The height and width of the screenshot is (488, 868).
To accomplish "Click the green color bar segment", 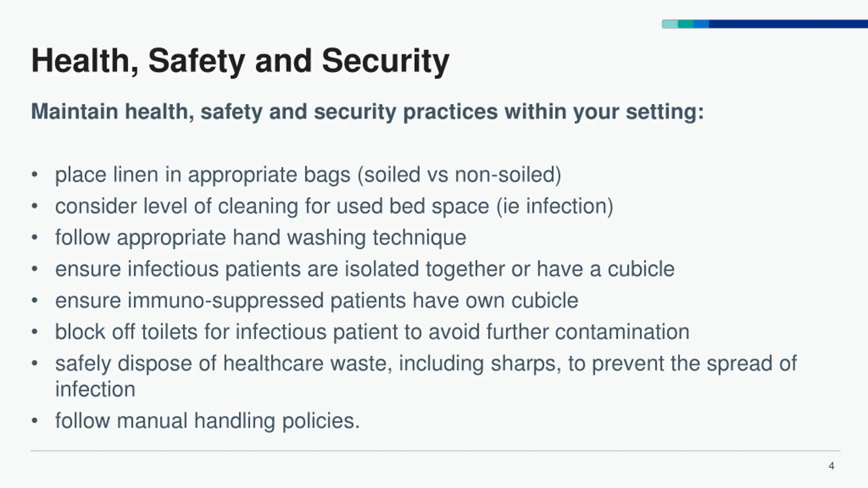I will point(686,24).
